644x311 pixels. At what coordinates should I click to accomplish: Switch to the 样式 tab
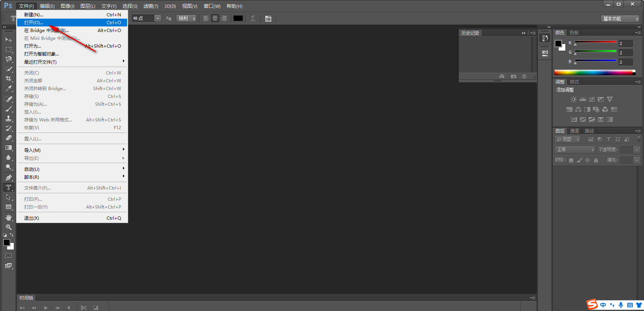[574, 82]
